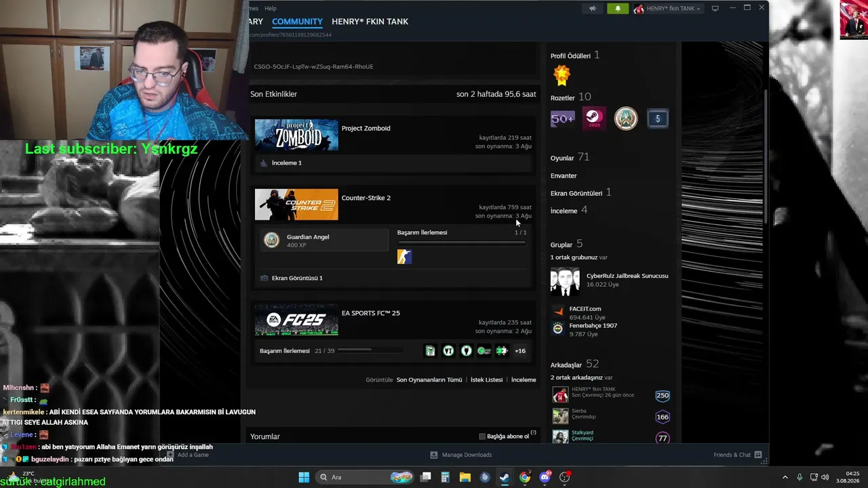Click the fourth FC 25 achievement icon
The height and width of the screenshot is (488, 868).
coord(484,350)
